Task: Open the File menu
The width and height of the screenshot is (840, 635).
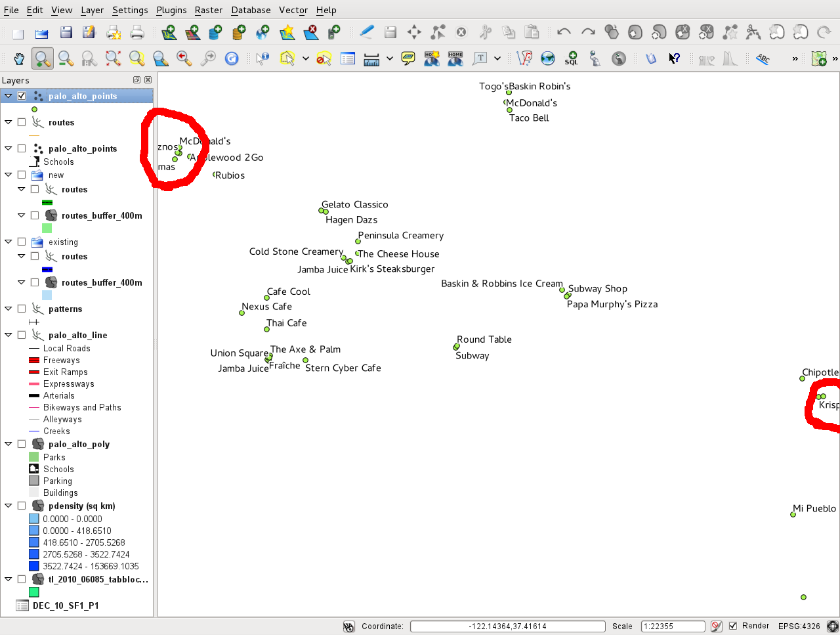Action: pos(11,10)
